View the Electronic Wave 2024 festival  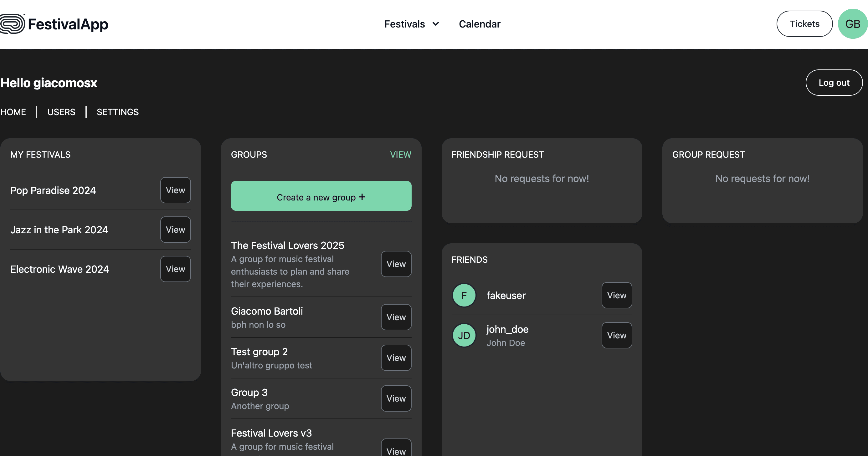pos(175,269)
